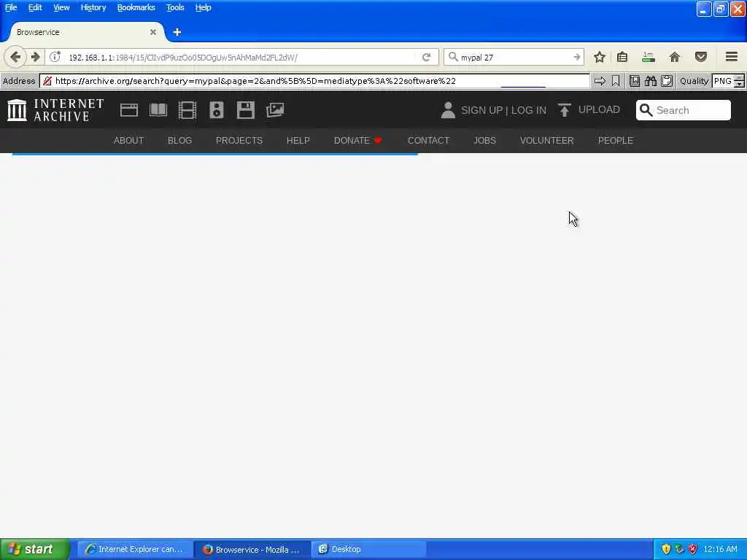Screen dimensions: 747x560
Task: Click the Browservice download page icon
Action: [635, 81]
